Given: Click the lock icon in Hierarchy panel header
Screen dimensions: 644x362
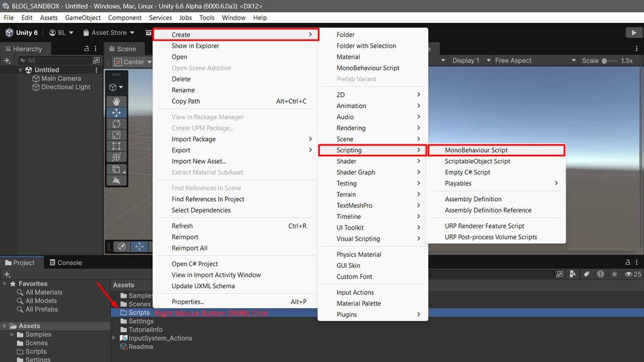Looking at the screenshot, I should pos(87,48).
